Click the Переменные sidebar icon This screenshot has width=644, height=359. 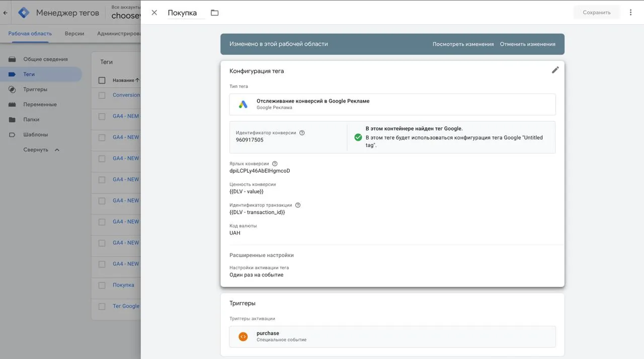tap(12, 105)
